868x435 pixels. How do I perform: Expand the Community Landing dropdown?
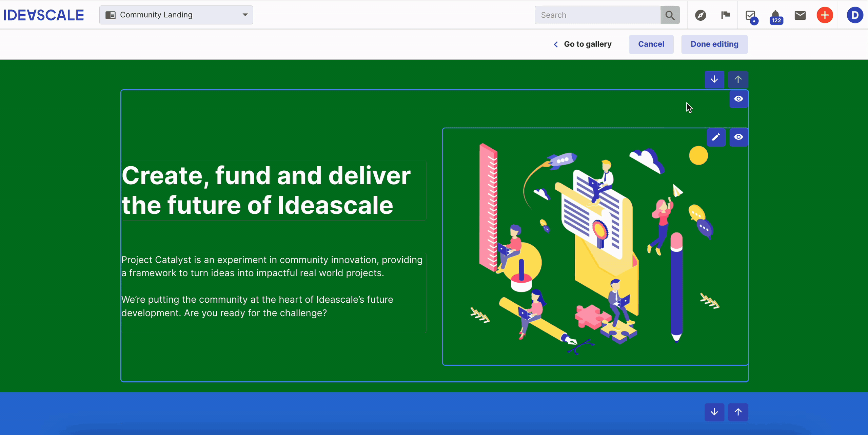[x=176, y=15]
